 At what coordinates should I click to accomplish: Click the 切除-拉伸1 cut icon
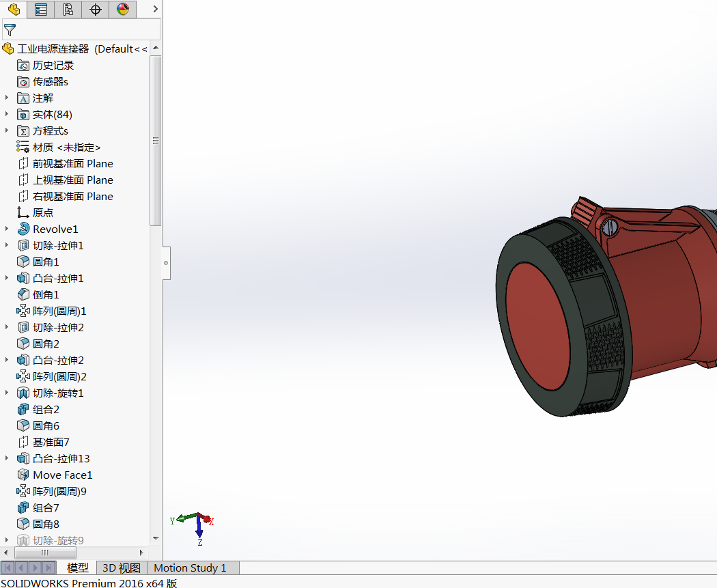[23, 246]
